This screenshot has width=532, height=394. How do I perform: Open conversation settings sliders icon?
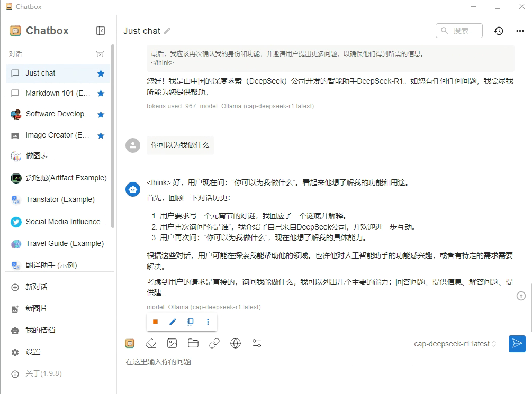(257, 343)
